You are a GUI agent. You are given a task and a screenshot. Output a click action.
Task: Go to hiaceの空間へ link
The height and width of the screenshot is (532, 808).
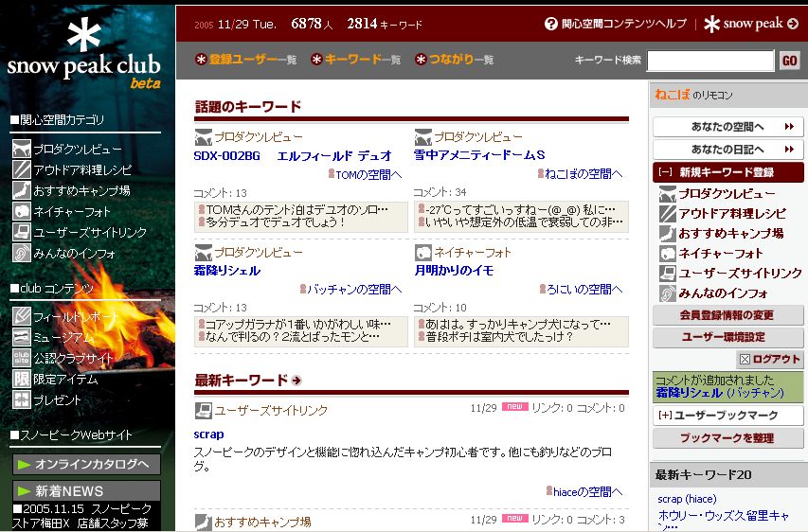pyautogui.click(x=584, y=492)
